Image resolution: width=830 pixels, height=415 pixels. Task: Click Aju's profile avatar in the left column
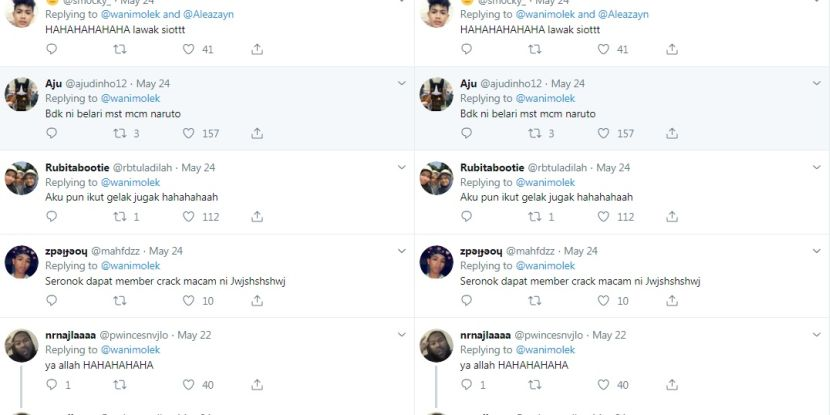22,95
